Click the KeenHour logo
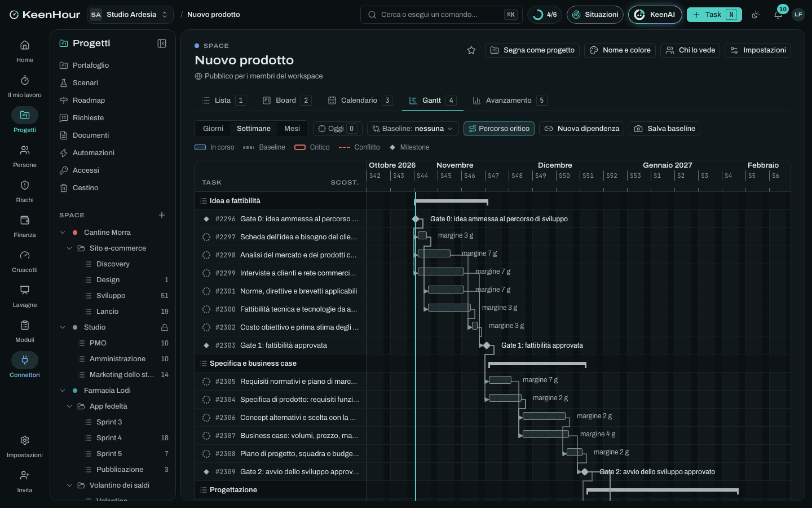 (x=45, y=15)
